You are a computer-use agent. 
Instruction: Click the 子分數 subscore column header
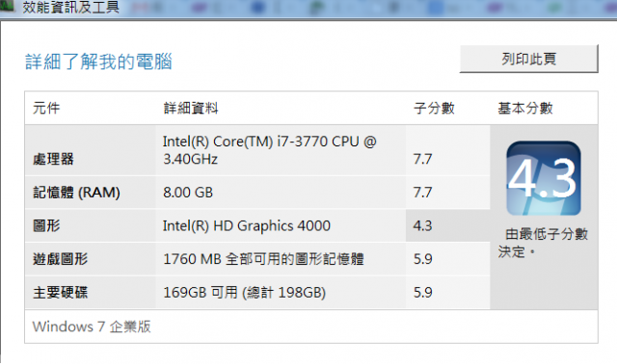click(x=434, y=108)
